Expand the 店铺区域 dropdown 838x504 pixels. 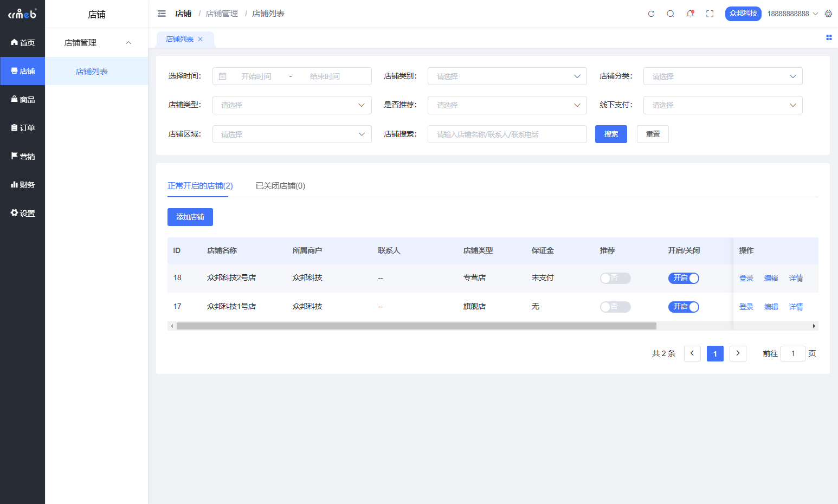point(292,134)
